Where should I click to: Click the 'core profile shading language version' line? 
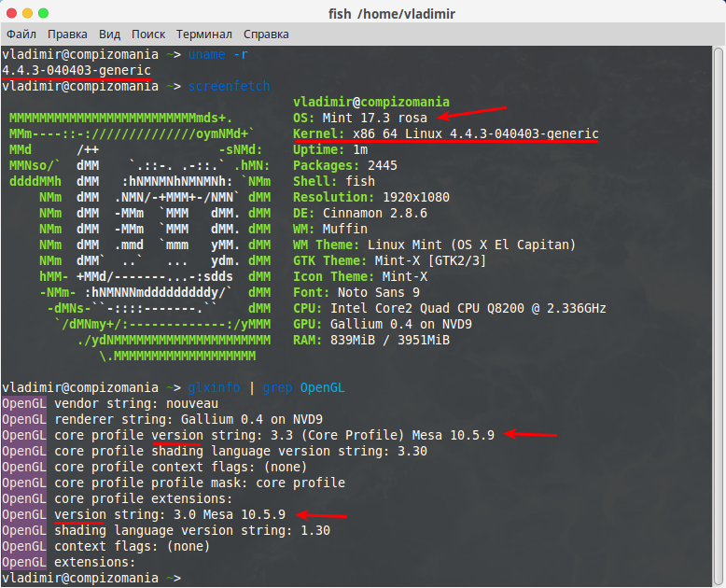pyautogui.click(x=215, y=451)
